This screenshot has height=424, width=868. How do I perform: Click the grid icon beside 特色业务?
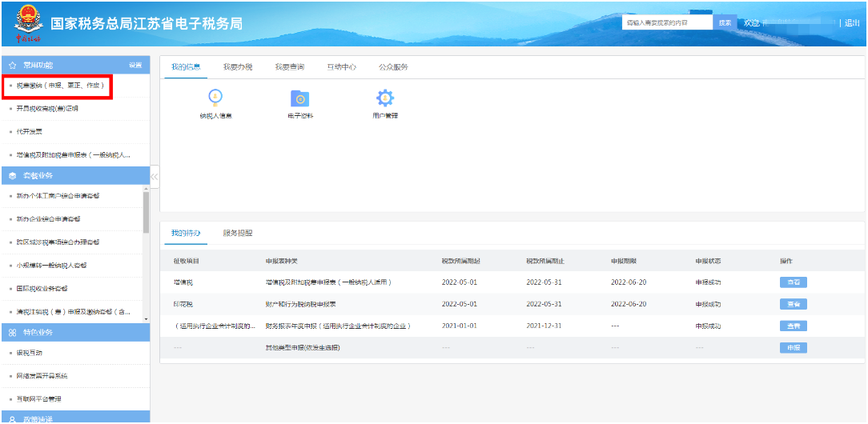(12, 332)
